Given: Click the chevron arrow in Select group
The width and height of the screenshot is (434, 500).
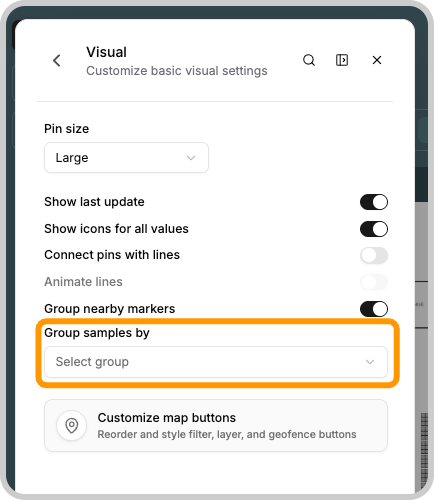Looking at the screenshot, I should point(370,362).
